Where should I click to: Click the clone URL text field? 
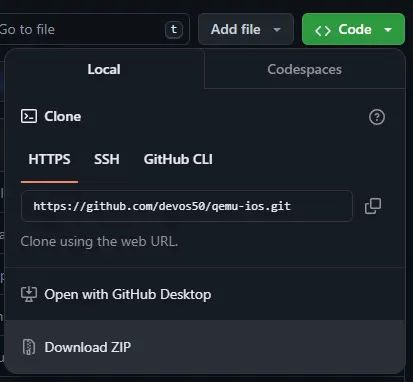coord(187,206)
